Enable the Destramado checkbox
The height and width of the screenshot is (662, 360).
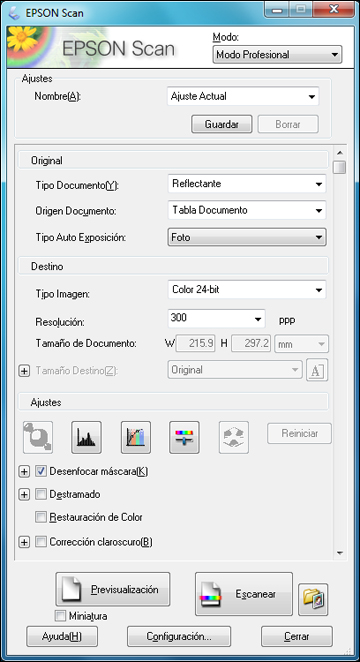click(x=41, y=494)
